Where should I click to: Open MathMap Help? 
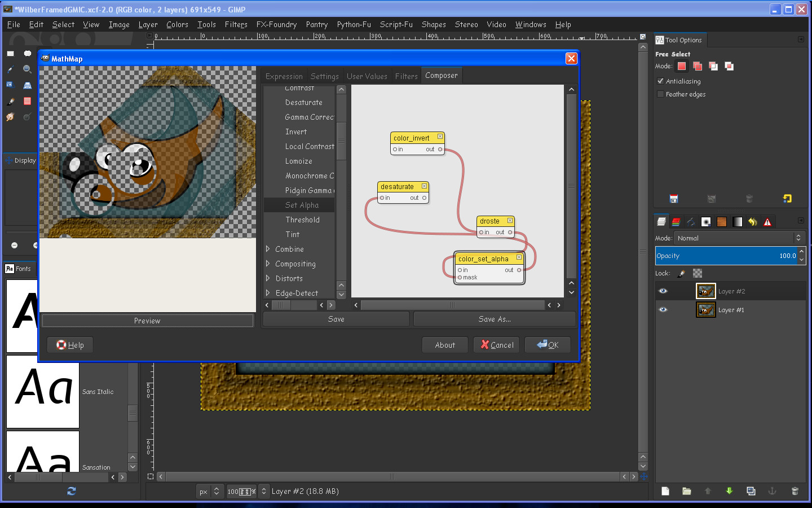click(x=70, y=345)
